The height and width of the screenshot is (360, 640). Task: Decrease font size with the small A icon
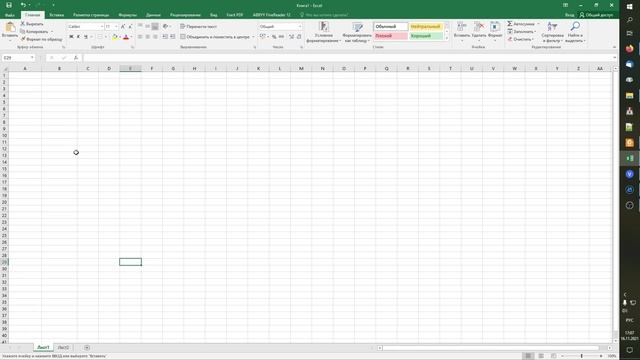[130, 27]
